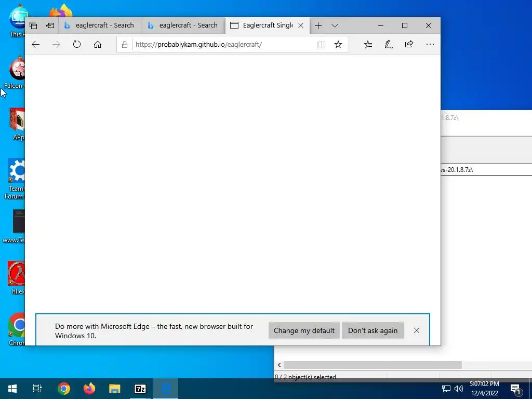Select the hl.exe desktop icon

[16, 277]
